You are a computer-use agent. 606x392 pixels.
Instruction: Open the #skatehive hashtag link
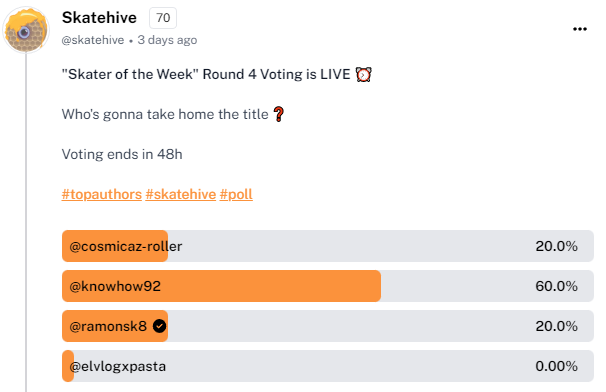pyautogui.click(x=180, y=194)
